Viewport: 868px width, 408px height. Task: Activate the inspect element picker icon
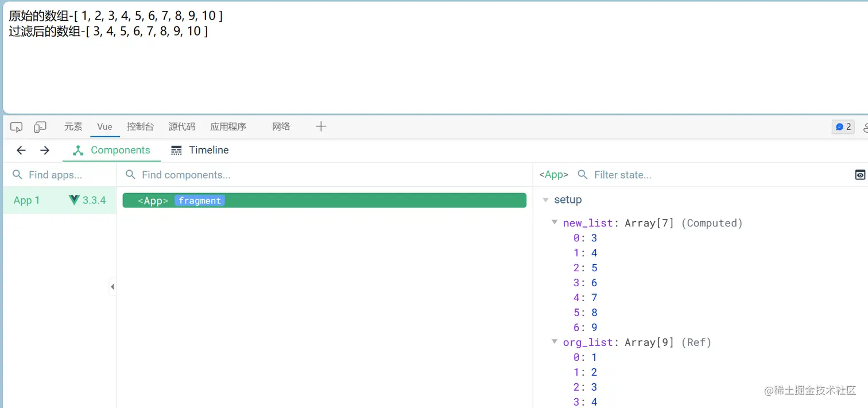coord(17,127)
